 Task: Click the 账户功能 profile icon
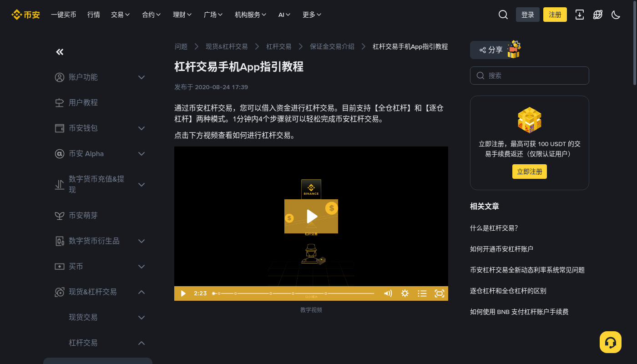point(60,77)
